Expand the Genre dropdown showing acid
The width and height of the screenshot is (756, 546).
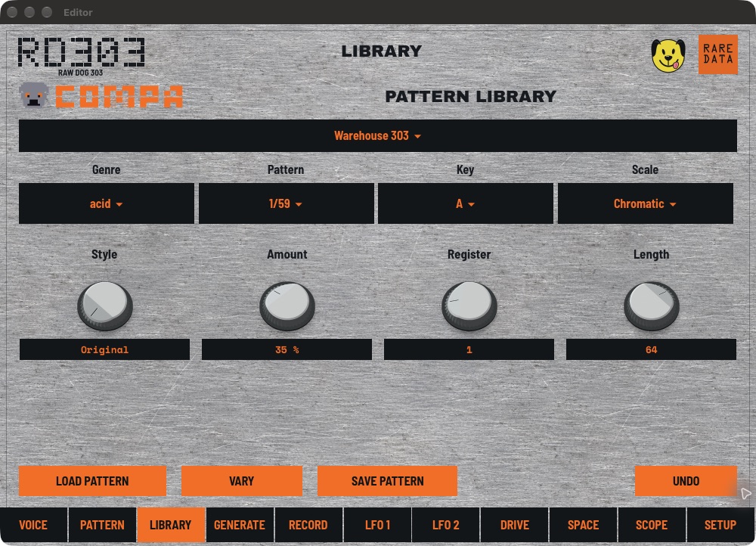[x=106, y=203]
